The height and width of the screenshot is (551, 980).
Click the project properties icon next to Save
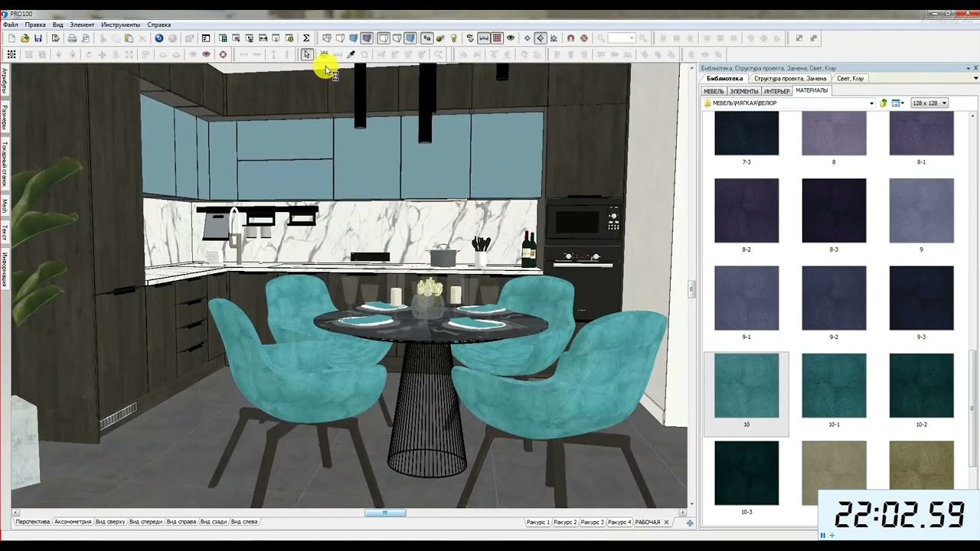tap(55, 38)
